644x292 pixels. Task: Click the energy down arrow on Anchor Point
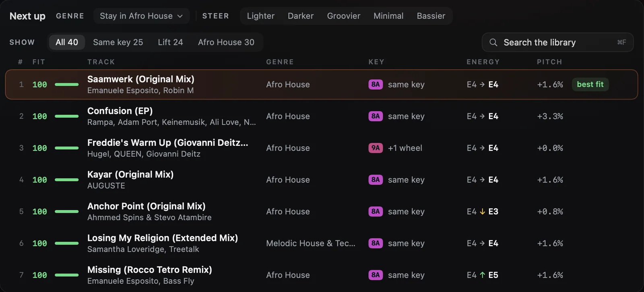(482, 211)
